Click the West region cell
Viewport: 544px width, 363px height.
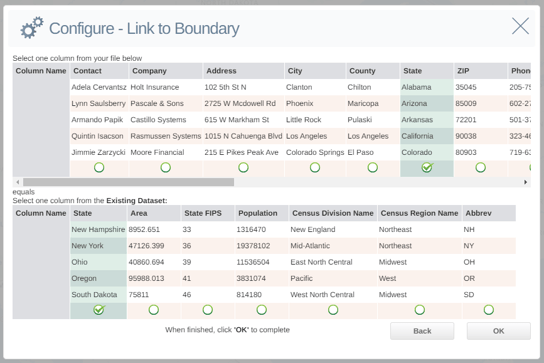(x=419, y=278)
